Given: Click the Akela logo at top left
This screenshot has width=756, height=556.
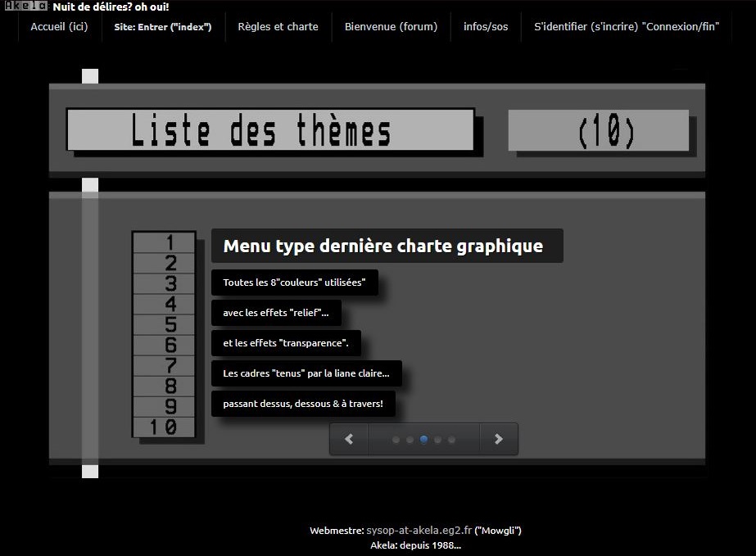Looking at the screenshot, I should [x=25, y=7].
